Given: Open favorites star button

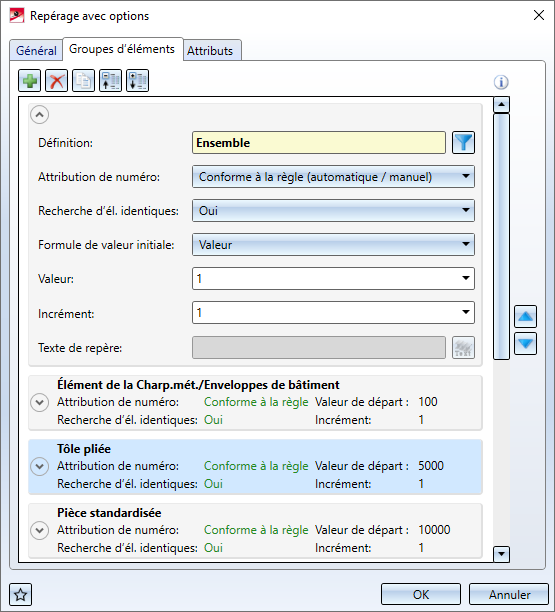Looking at the screenshot, I should (x=20, y=595).
